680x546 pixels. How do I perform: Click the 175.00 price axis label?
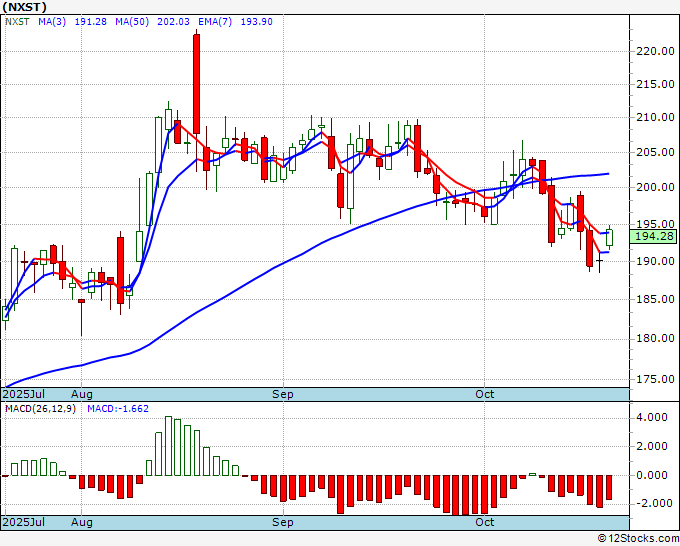[655, 379]
